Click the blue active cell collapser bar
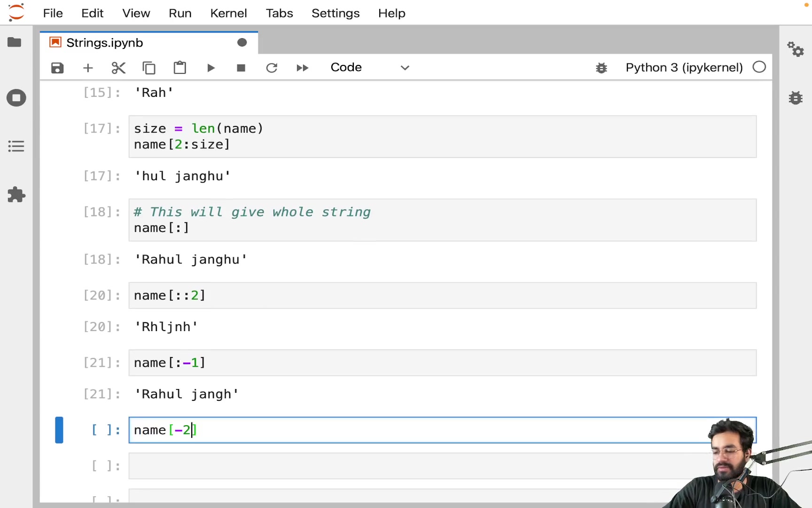This screenshot has height=508, width=812. pyautogui.click(x=59, y=430)
